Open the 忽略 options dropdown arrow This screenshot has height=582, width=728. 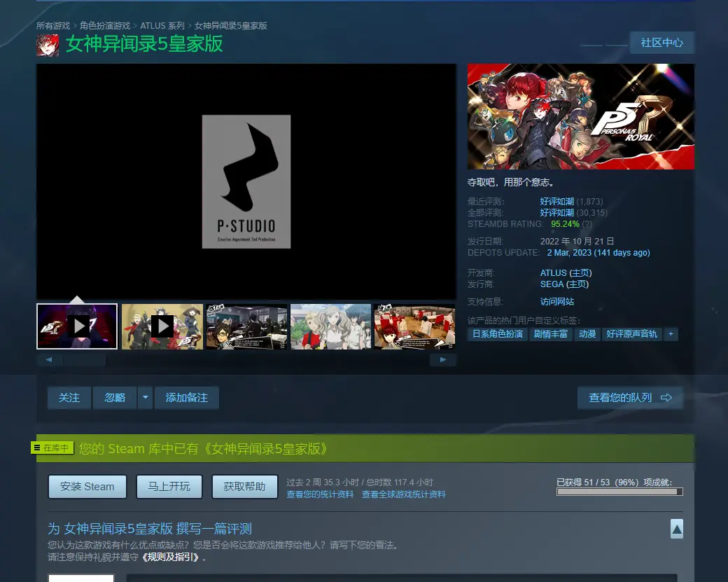[146, 398]
